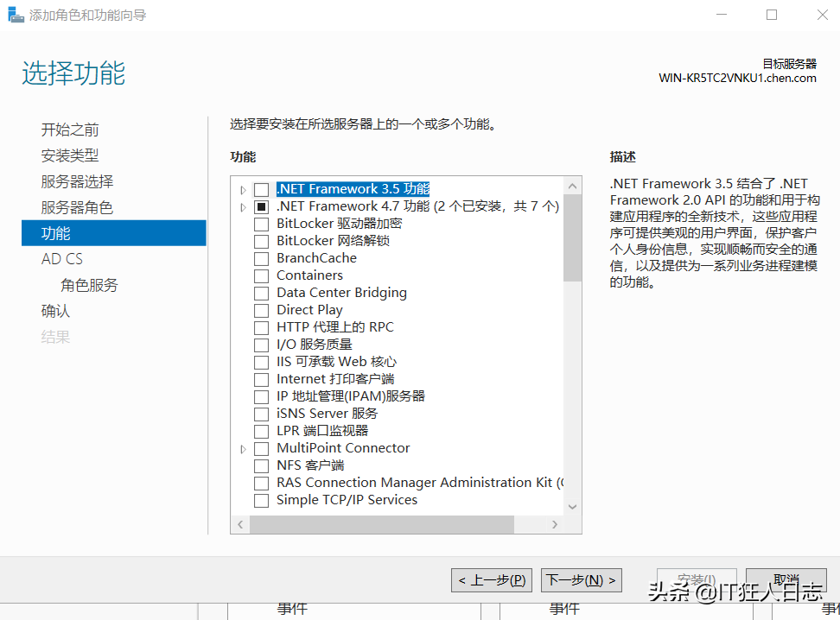The image size is (840, 620).
Task: Maximize the wizard window
Action: pyautogui.click(x=772, y=15)
